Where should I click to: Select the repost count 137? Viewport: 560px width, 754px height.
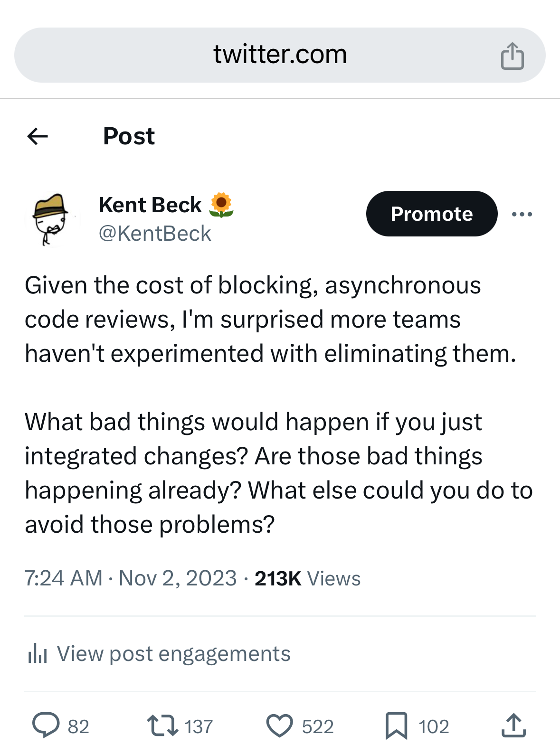[198, 726]
